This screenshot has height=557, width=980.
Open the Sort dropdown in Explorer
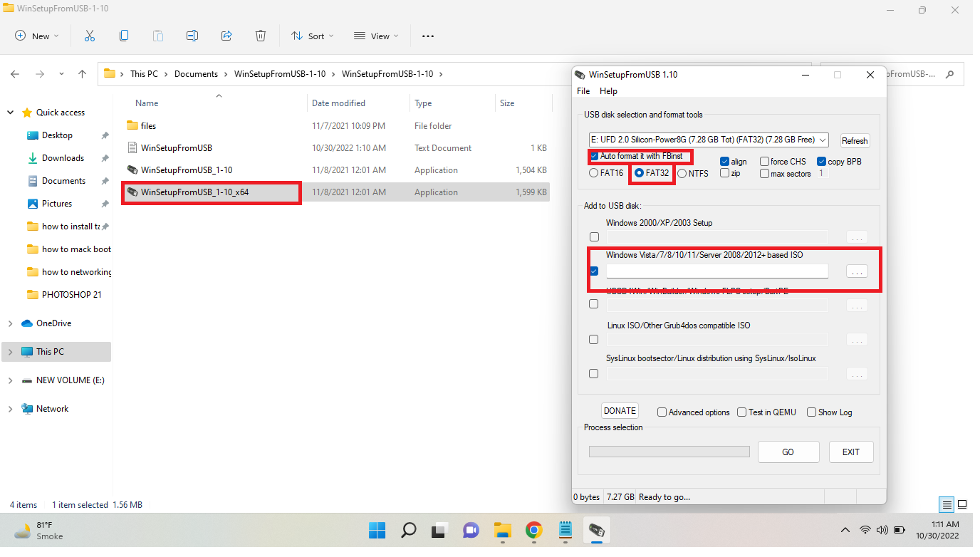point(312,36)
